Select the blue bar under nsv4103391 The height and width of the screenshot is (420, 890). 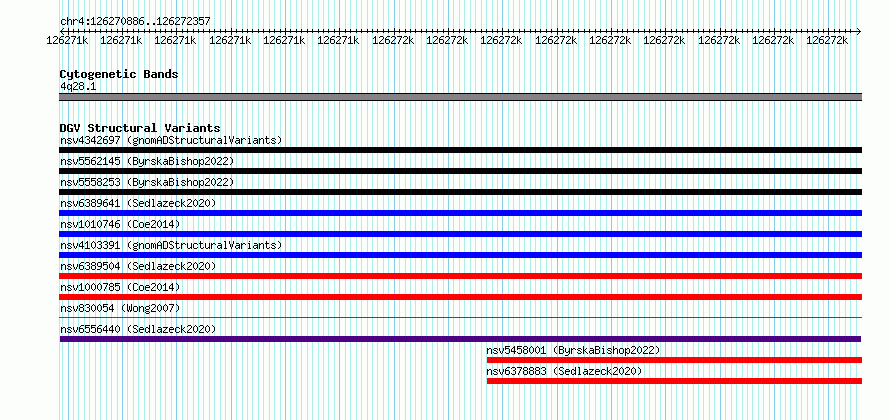pyautogui.click(x=460, y=255)
